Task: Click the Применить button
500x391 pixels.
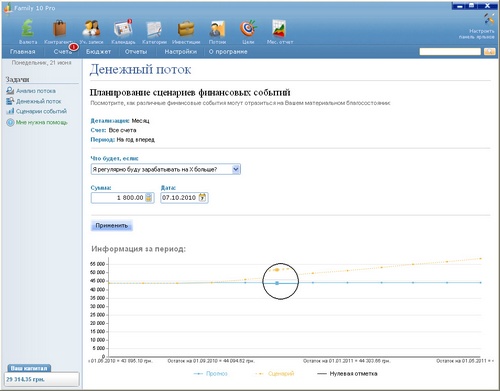Action: click(112, 226)
